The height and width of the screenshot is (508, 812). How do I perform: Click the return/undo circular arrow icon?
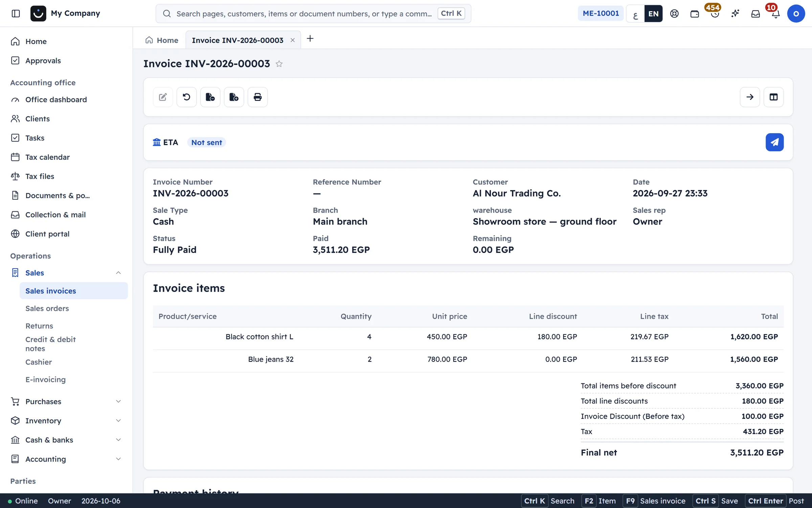(186, 97)
